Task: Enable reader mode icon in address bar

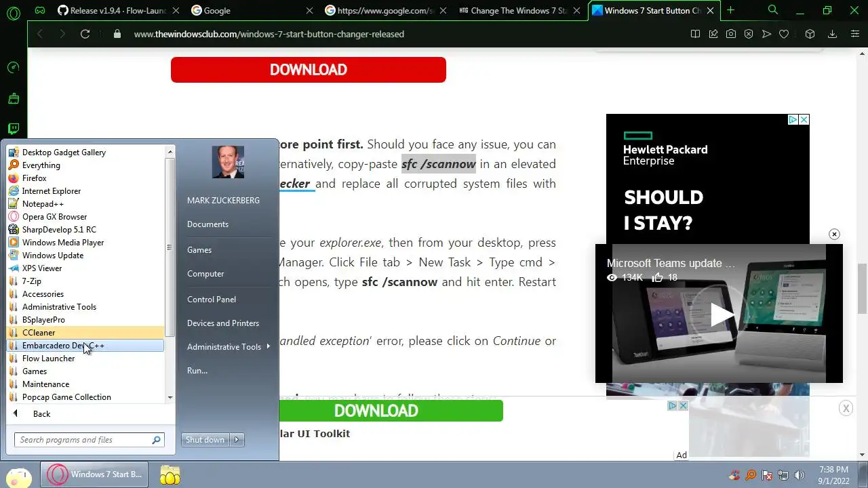Action: click(695, 34)
